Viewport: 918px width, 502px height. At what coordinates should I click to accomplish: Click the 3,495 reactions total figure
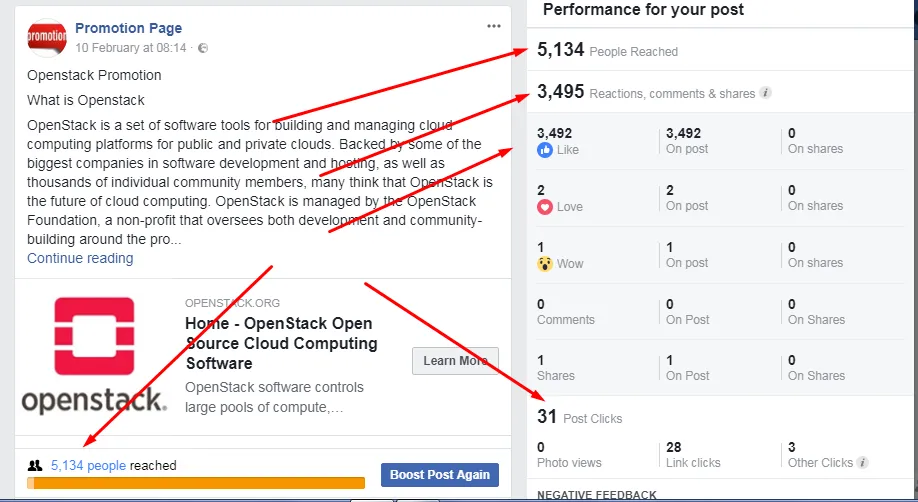560,91
